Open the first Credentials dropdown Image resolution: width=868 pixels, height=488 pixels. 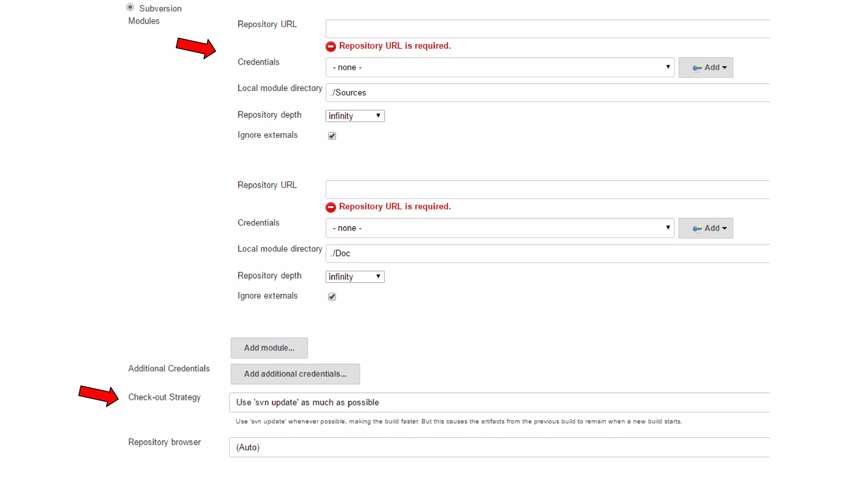click(499, 67)
